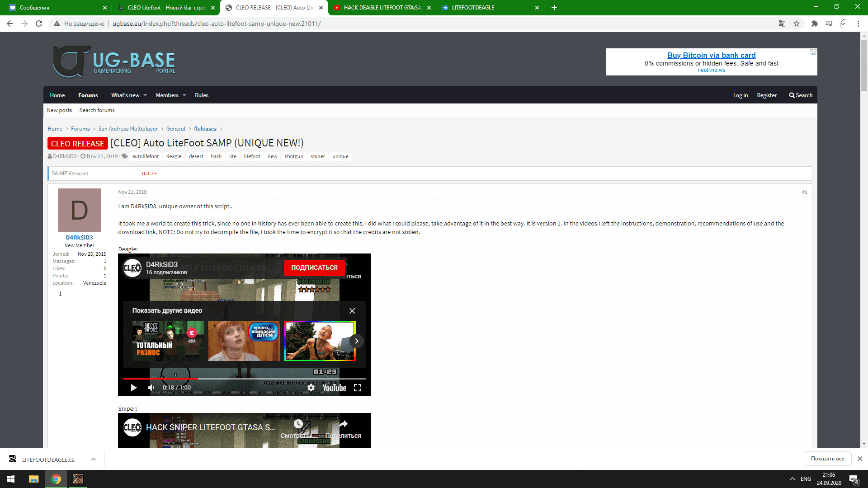Open the Forums navigation item

88,95
